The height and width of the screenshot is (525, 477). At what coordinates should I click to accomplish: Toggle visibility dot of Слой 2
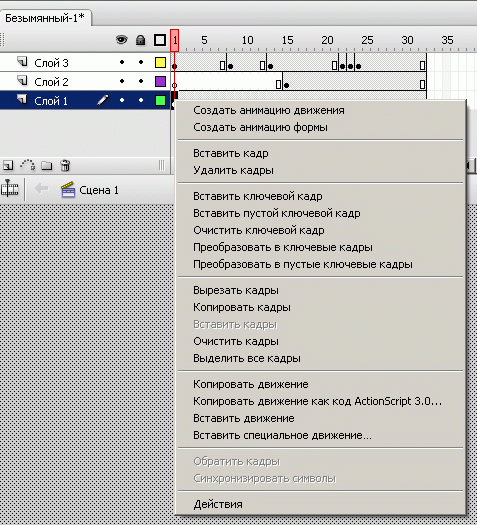122,81
